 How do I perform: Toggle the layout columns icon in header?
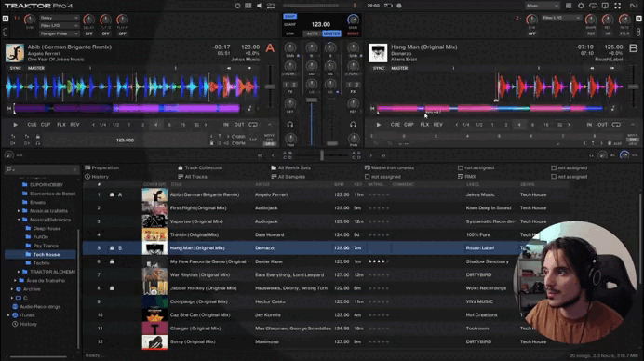click(248, 6)
